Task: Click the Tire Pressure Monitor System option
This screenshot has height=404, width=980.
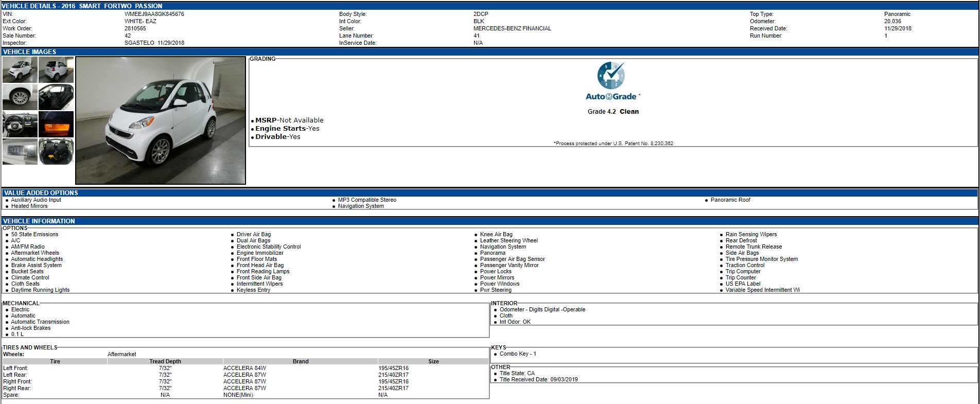Action: [762, 259]
